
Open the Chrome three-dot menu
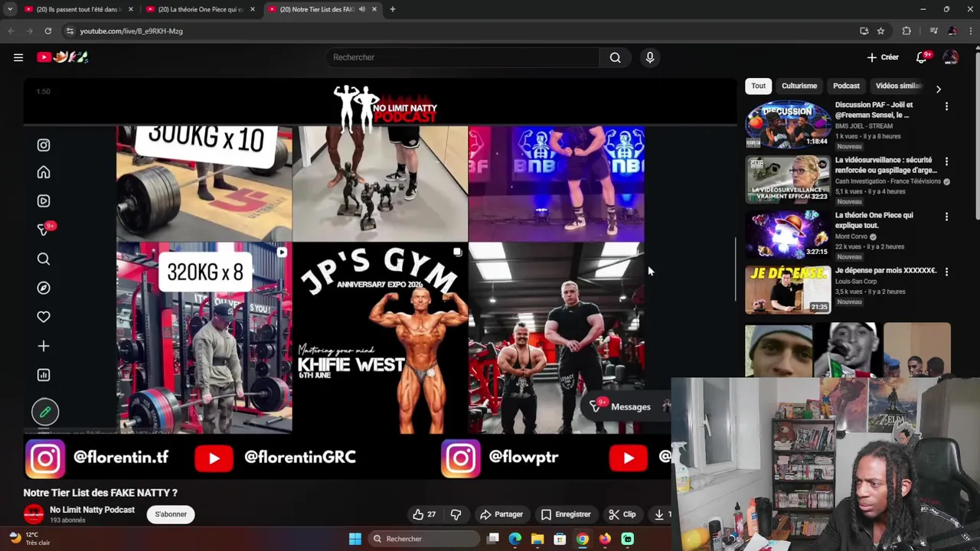pyautogui.click(x=970, y=31)
